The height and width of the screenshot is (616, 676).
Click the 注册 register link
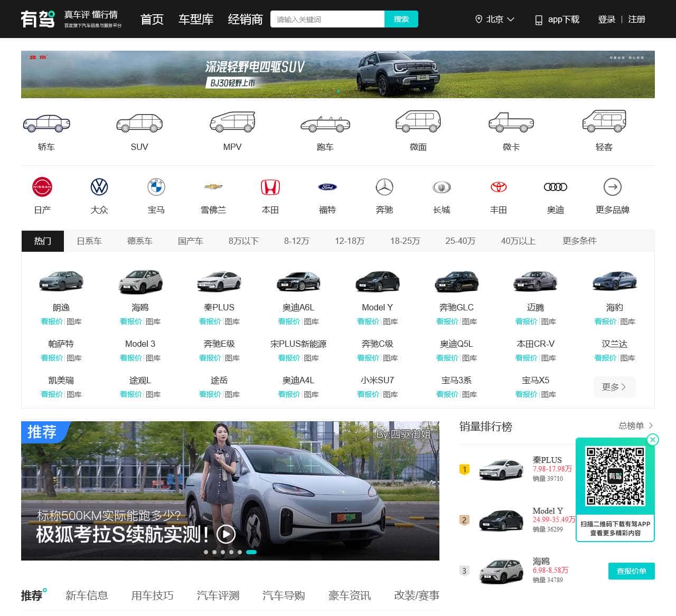coord(636,19)
